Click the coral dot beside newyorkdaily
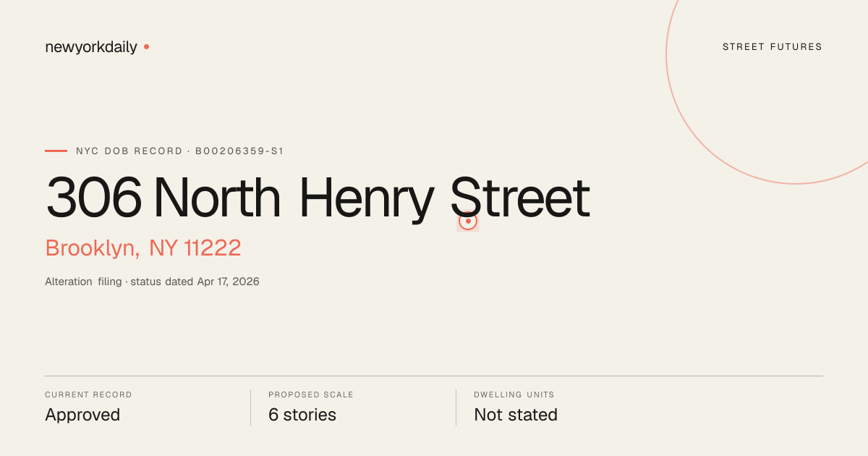Screen dimensions: 868x456 coord(146,46)
